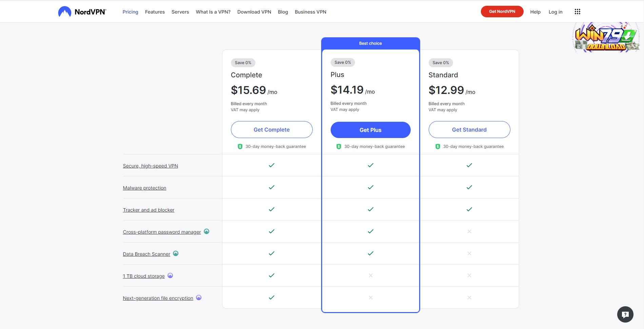Viewport: 644px width, 329px height.
Task: Click Complete checkmark for Next-generation file encryption
Action: [x=272, y=297]
